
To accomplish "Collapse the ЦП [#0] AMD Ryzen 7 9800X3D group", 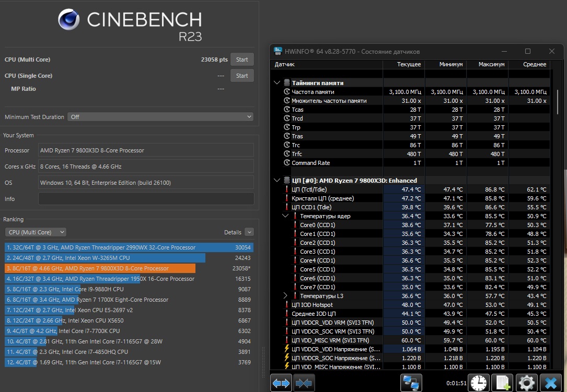I will click(x=277, y=180).
